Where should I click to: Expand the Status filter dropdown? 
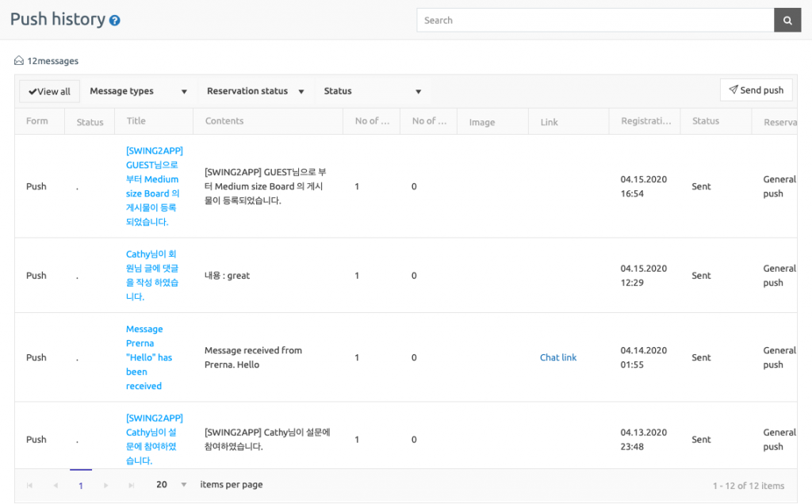click(x=373, y=90)
